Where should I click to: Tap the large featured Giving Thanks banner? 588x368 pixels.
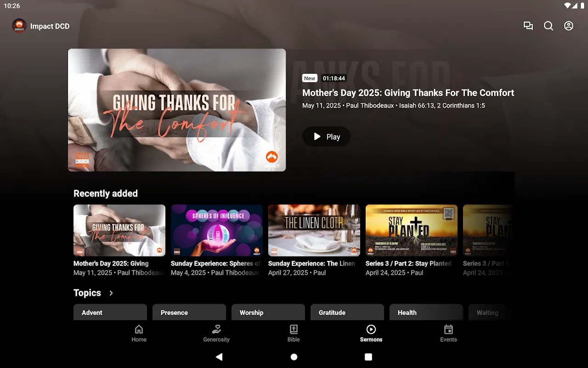tap(177, 110)
